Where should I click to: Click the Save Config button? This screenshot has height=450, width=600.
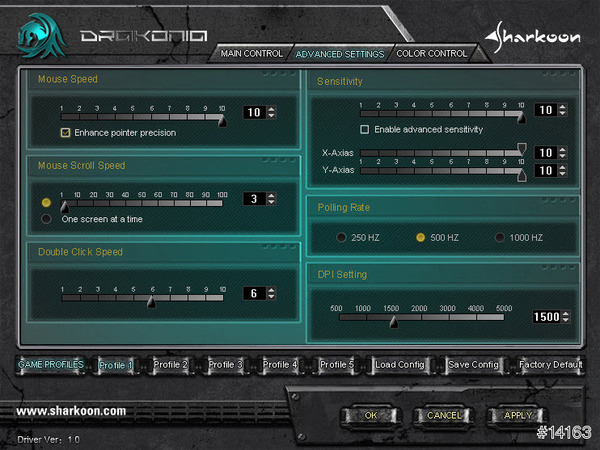pos(473,365)
